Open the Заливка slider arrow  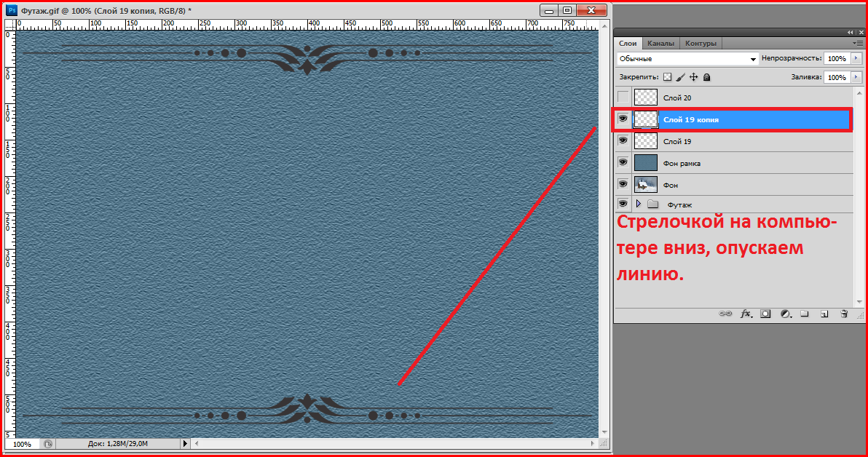856,77
